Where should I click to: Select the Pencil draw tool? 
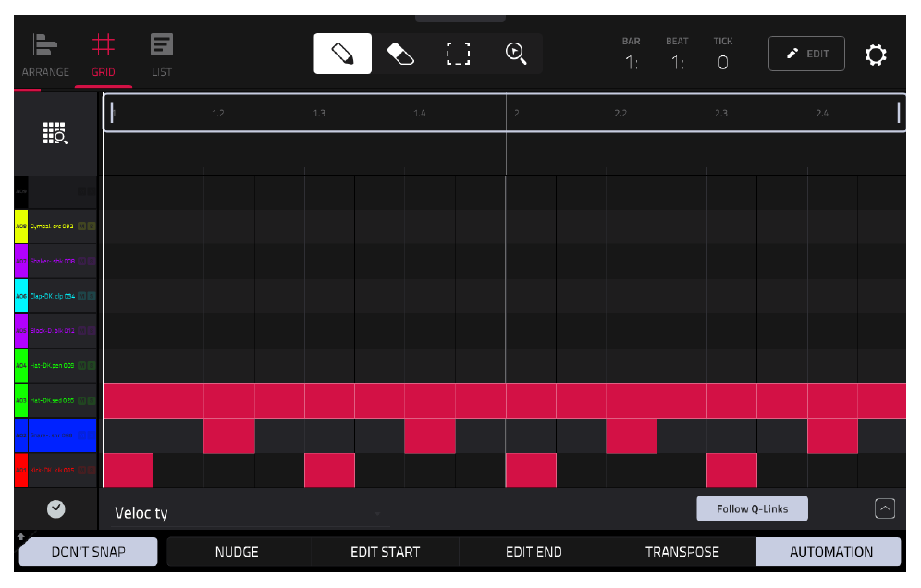coord(342,54)
